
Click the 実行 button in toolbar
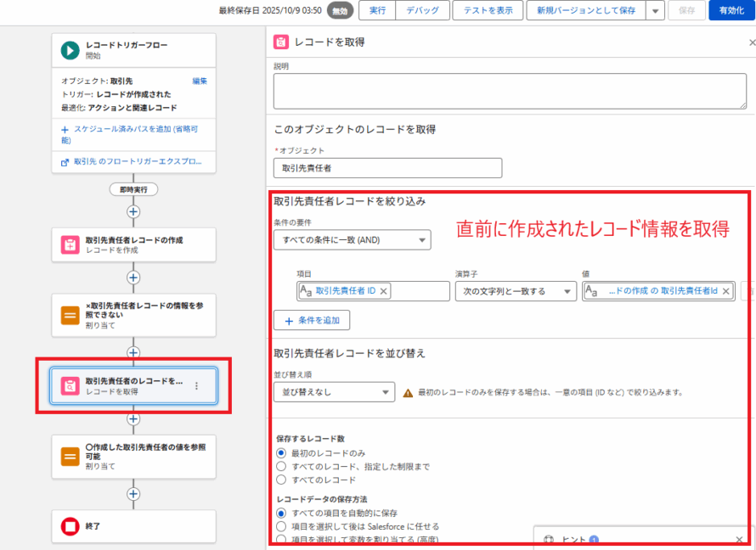pyautogui.click(x=378, y=10)
